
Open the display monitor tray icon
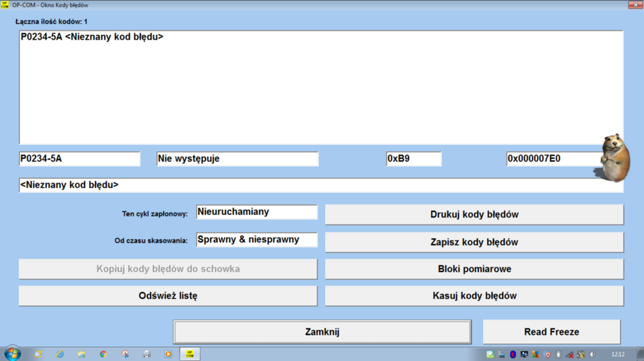pos(524,355)
